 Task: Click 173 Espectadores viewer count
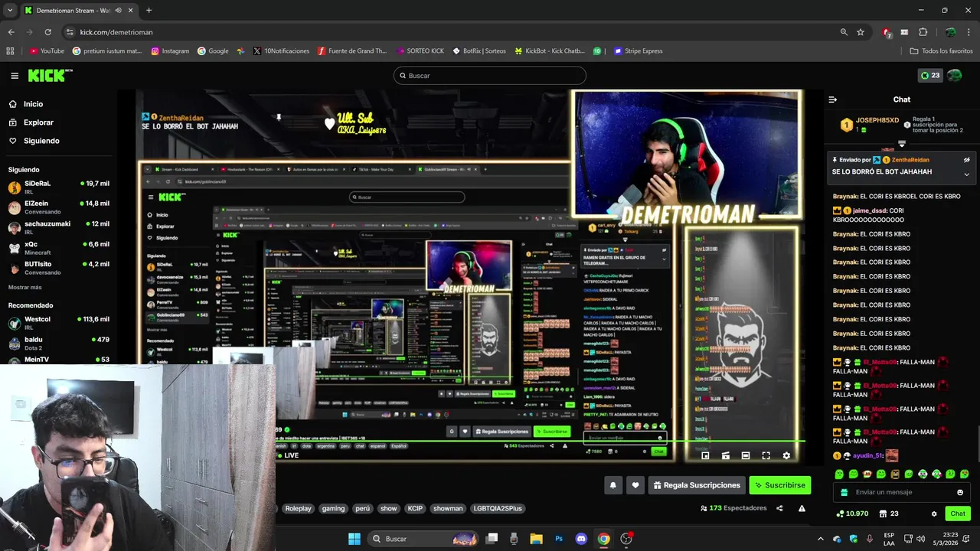733,508
